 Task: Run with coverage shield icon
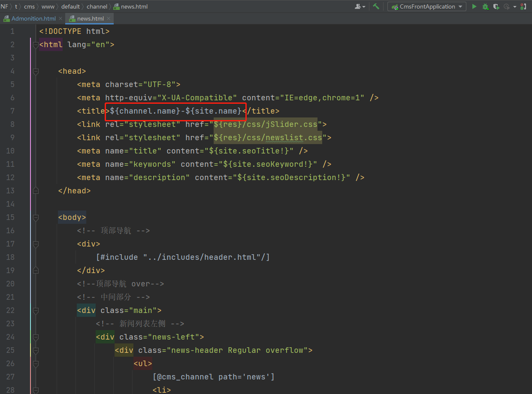click(496, 6)
